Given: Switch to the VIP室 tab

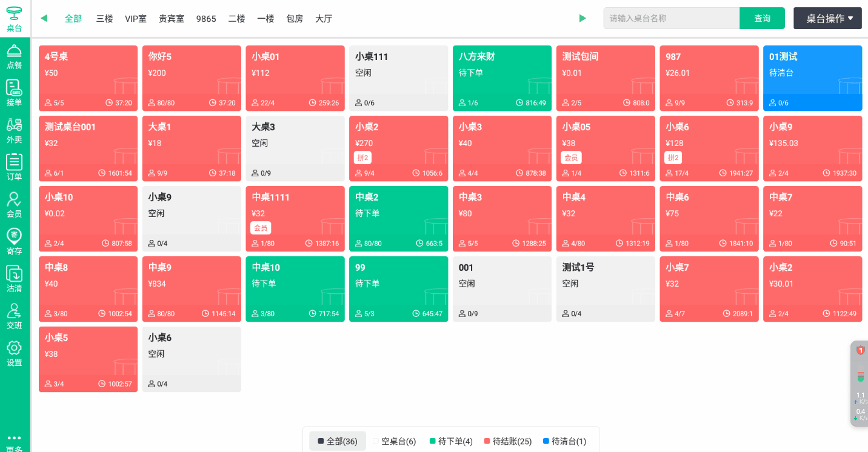Looking at the screenshot, I should 136,19.
